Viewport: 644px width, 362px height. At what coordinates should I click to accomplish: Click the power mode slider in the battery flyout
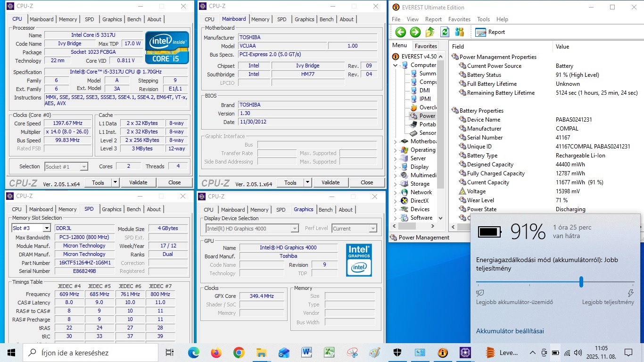coord(581,282)
